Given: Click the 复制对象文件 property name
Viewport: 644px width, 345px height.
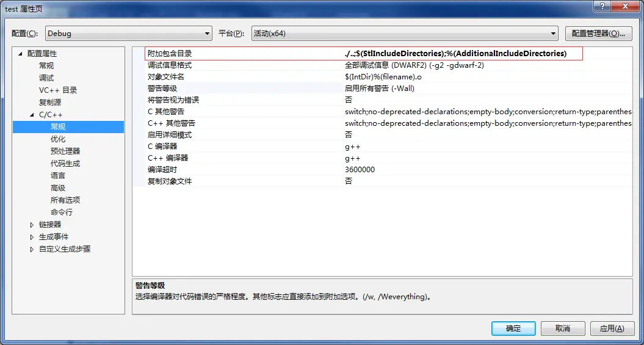Looking at the screenshot, I should coord(170,181).
